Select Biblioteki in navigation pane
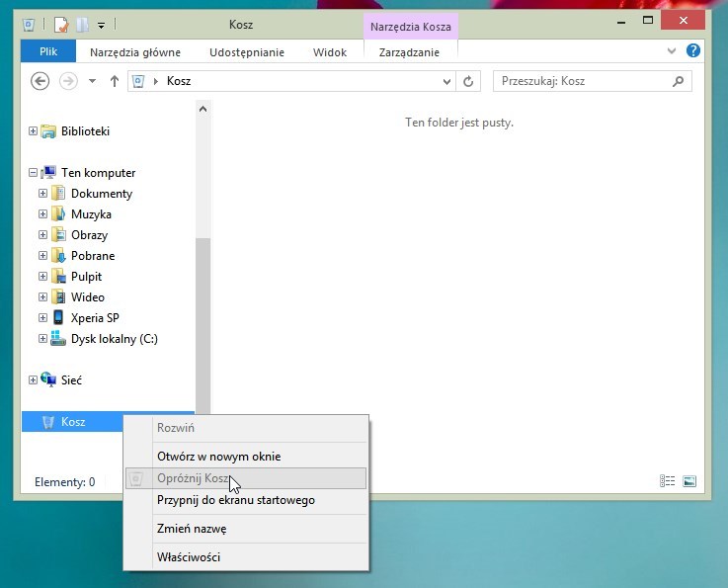728x588 pixels. tap(85, 131)
